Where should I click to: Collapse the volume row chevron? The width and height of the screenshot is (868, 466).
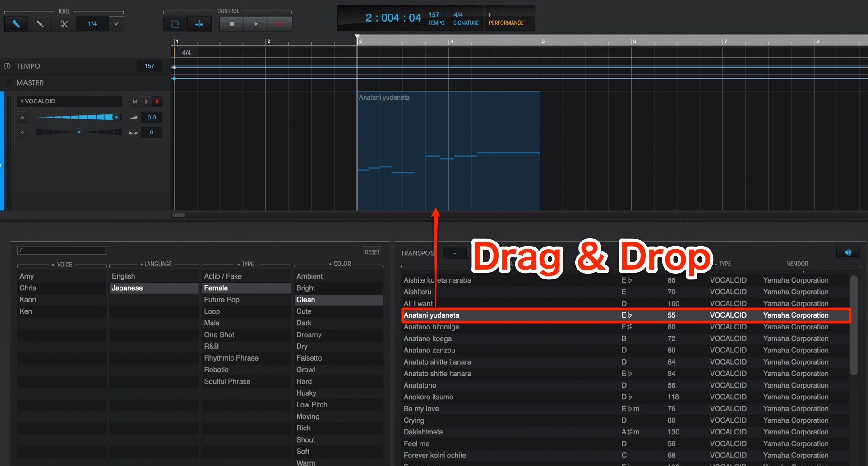(22, 118)
